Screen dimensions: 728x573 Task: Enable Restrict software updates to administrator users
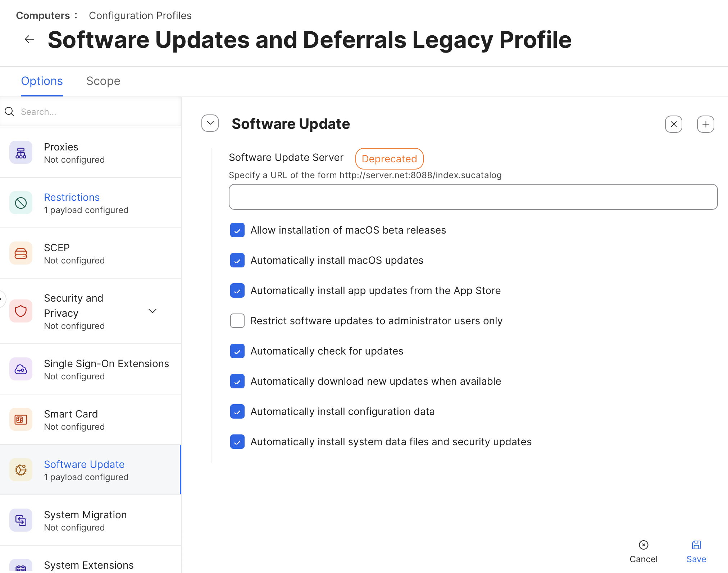[237, 321]
